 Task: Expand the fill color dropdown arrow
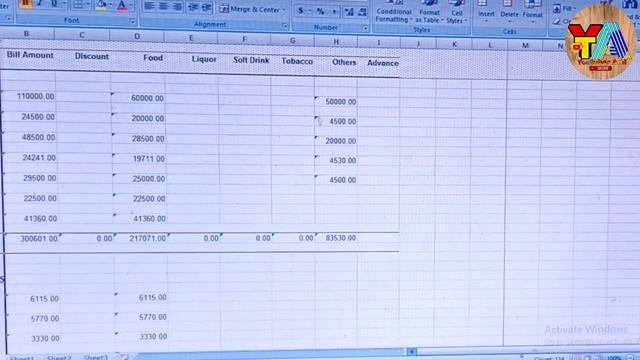click(x=110, y=5)
